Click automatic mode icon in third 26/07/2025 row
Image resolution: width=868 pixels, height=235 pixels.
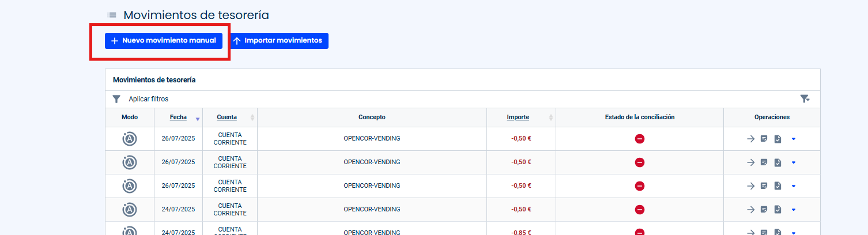point(130,186)
